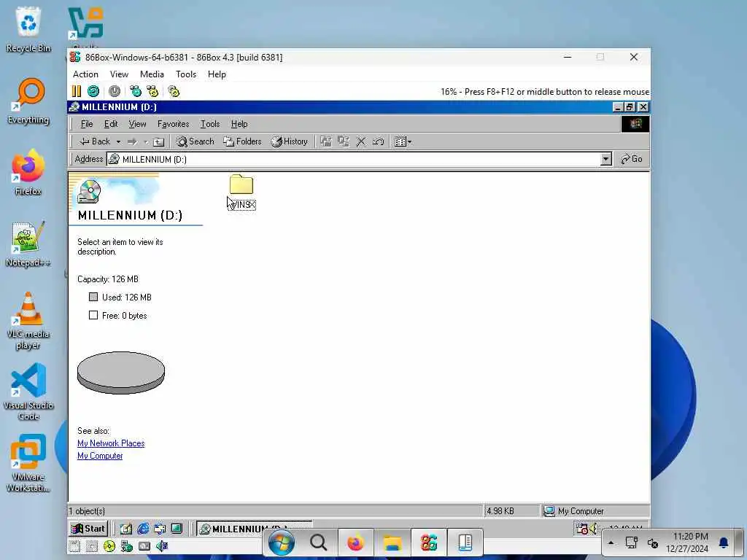The height and width of the screenshot is (560, 747).
Task: Follow the My Computer link
Action: point(100,456)
